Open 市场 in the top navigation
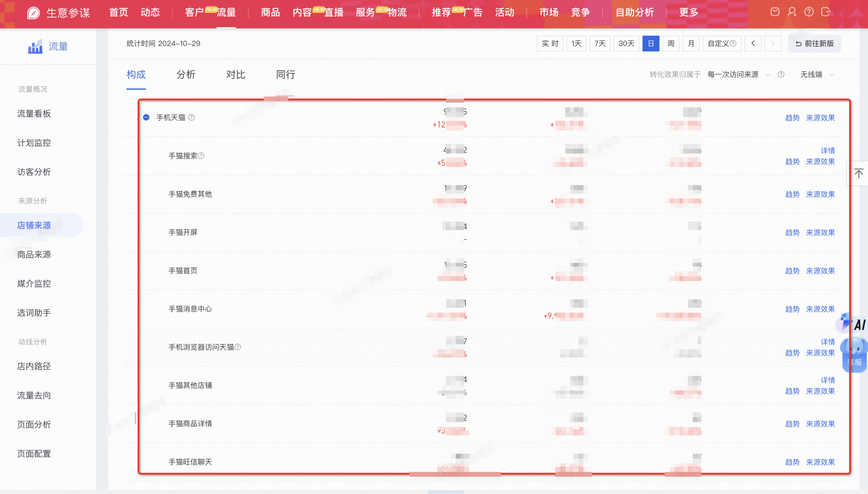Viewport: 868px width, 494px height. (549, 12)
